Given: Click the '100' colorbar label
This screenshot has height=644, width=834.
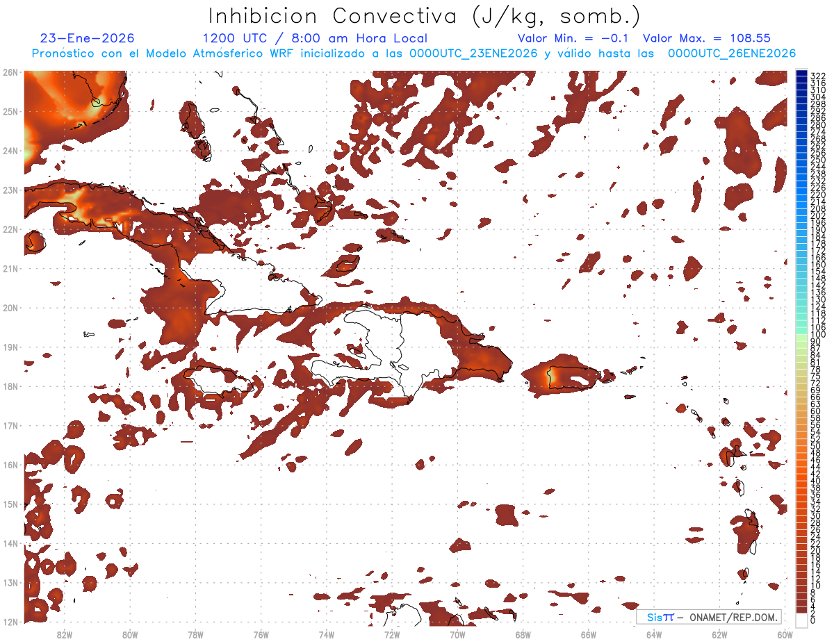Looking at the screenshot, I should (x=817, y=335).
